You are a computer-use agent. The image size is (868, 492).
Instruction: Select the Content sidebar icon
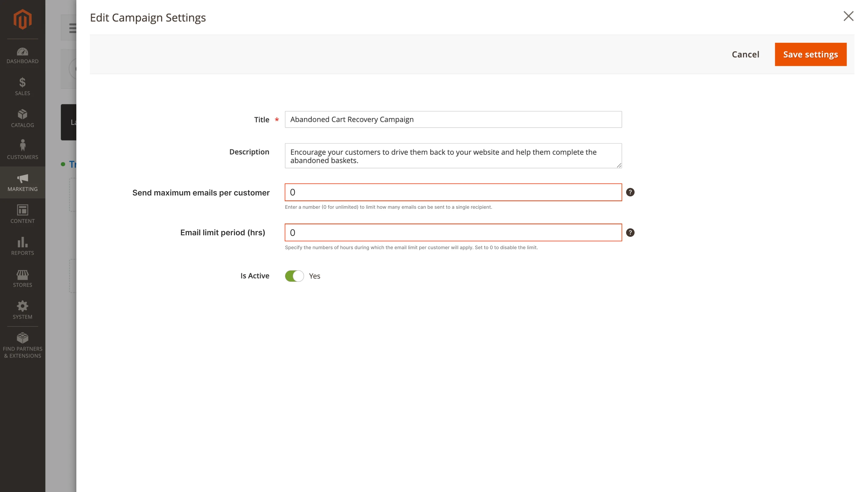22,214
